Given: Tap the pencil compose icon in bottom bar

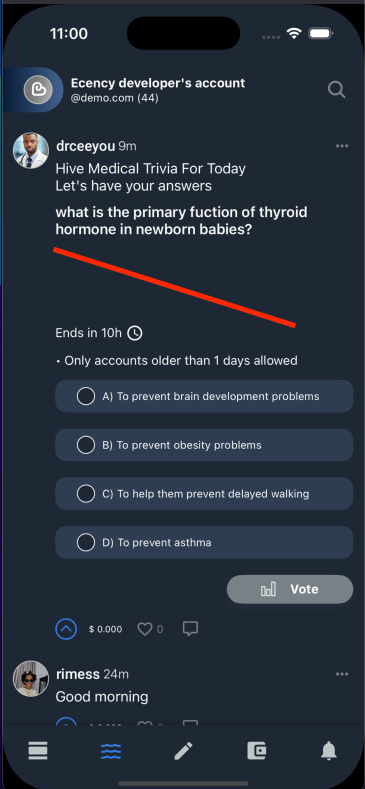Looking at the screenshot, I should [x=183, y=751].
